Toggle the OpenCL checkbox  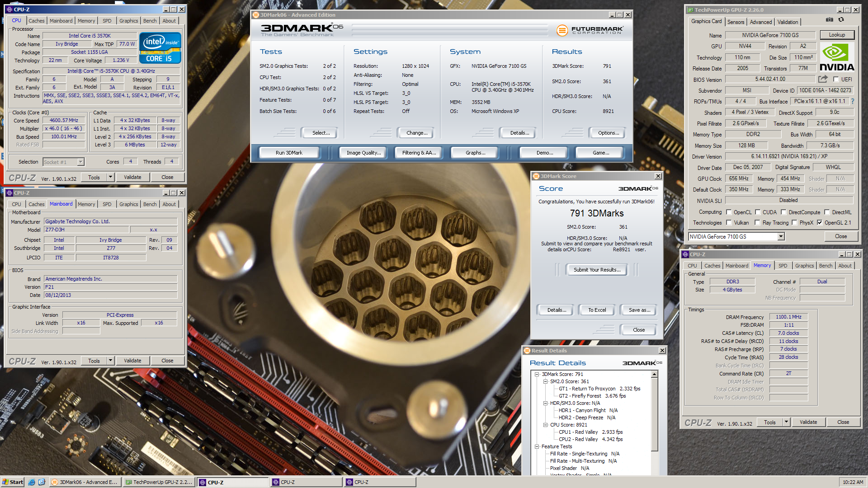(x=729, y=212)
